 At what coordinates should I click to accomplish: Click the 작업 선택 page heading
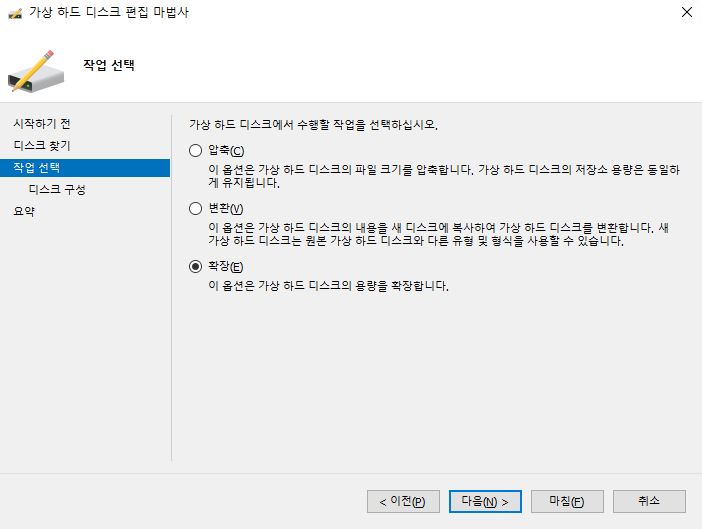click(108, 66)
